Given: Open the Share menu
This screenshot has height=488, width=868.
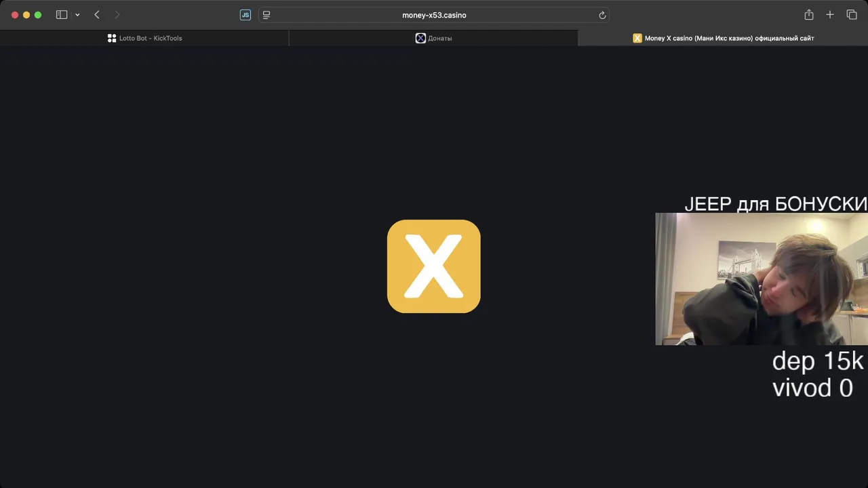Looking at the screenshot, I should pos(809,15).
